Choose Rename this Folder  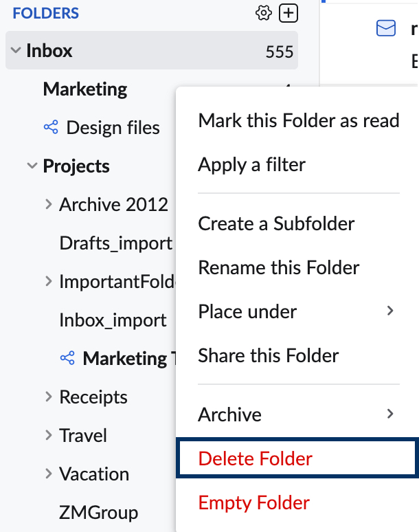pyautogui.click(x=278, y=268)
